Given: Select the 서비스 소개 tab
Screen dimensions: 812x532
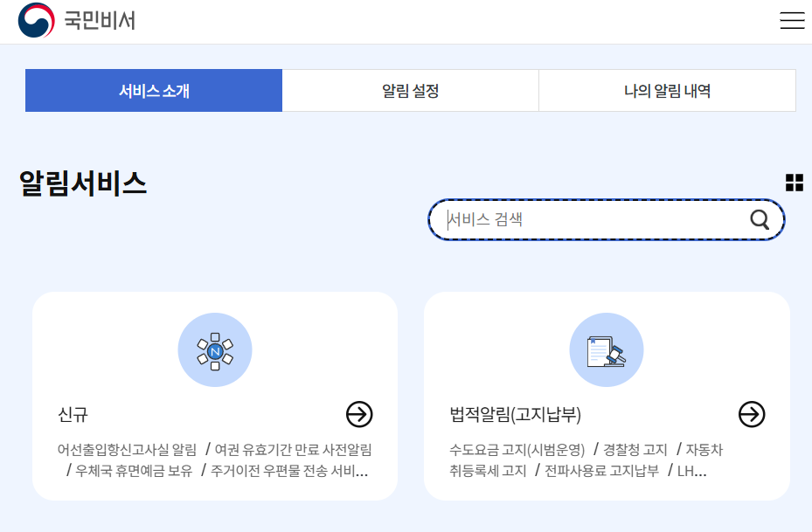Looking at the screenshot, I should tap(153, 90).
